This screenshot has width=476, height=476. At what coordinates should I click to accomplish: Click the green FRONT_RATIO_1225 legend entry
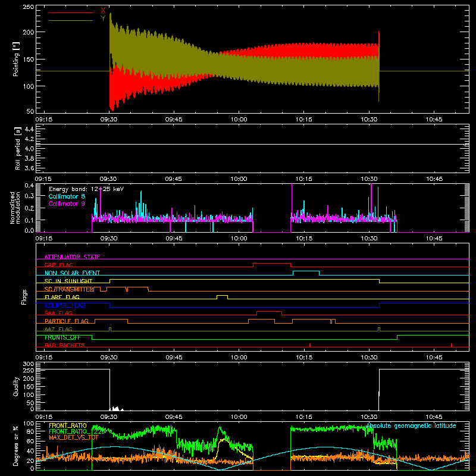(x=77, y=431)
